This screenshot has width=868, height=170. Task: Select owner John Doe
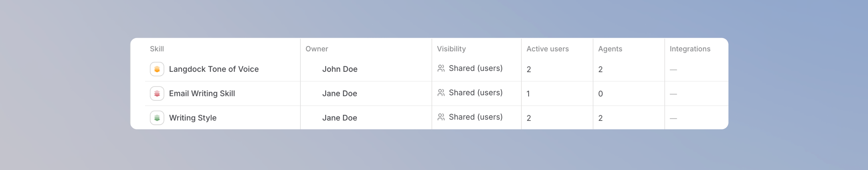(340, 69)
